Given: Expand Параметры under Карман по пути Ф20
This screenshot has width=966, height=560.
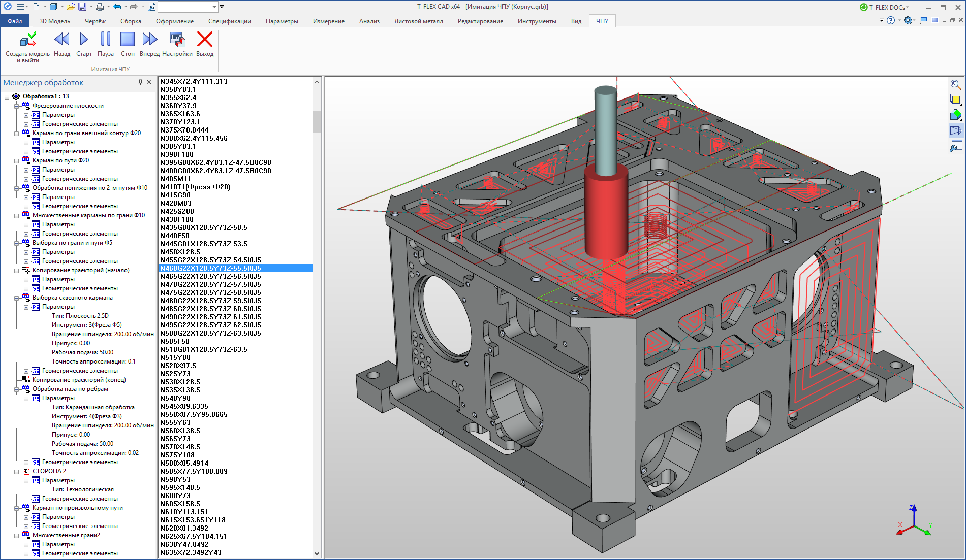Looking at the screenshot, I should coord(26,170).
